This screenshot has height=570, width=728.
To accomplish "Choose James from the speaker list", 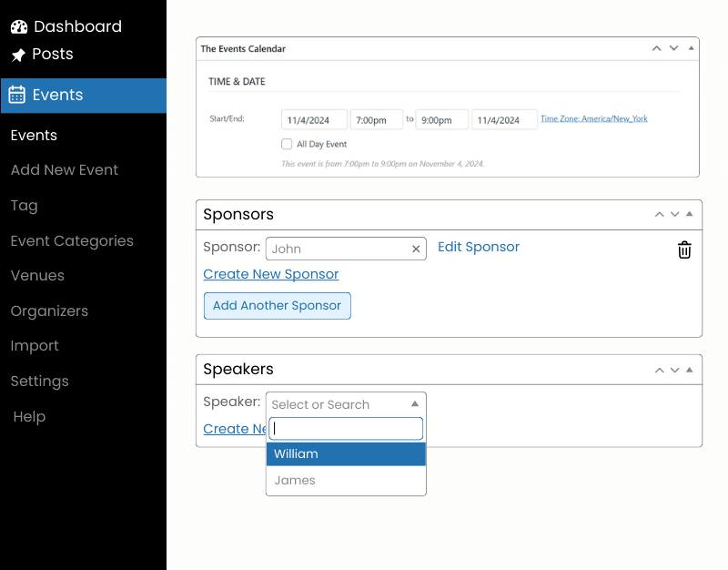I will coord(346,481).
